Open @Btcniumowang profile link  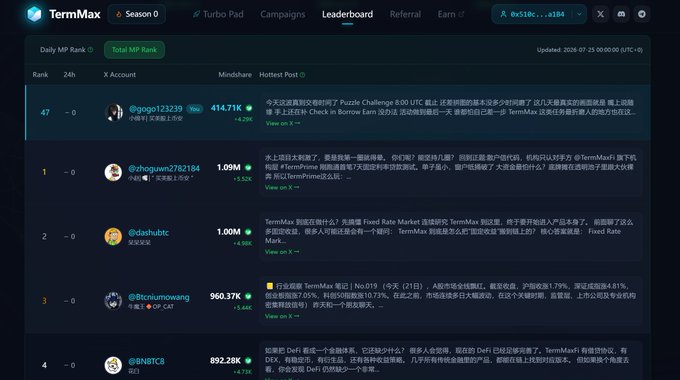(159, 297)
